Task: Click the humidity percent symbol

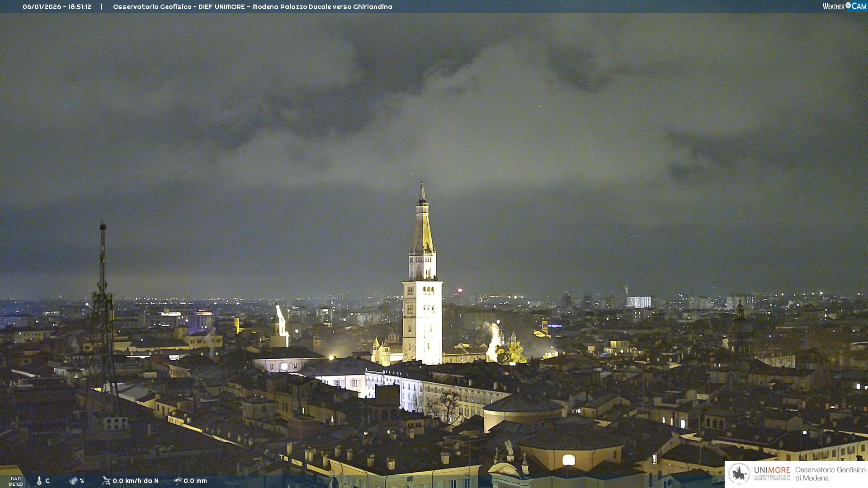Action: pos(82,481)
